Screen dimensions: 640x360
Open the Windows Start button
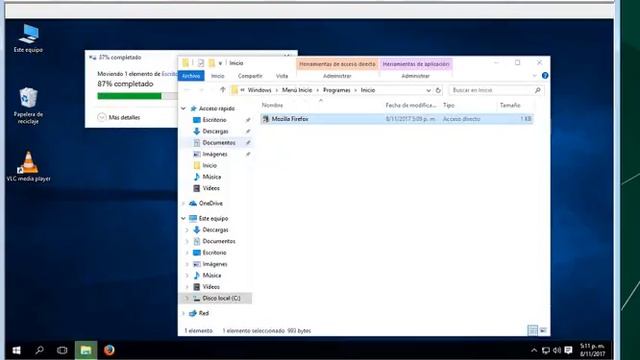tap(16, 350)
